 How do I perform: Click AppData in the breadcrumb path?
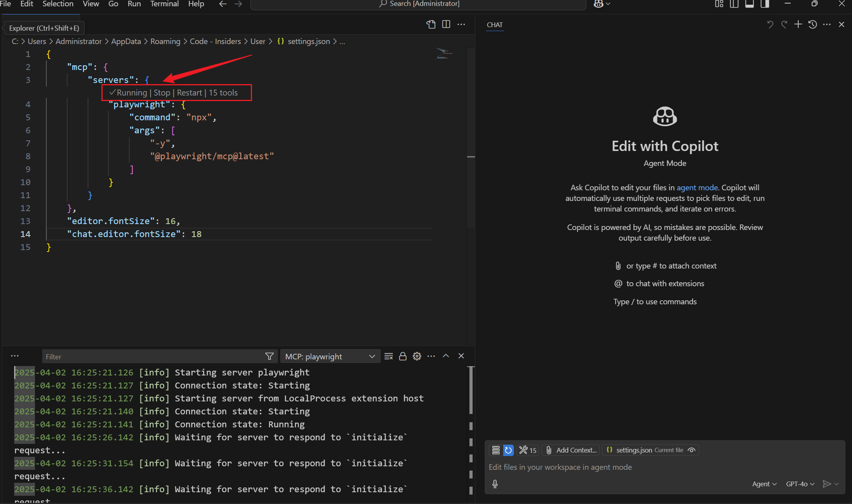[x=126, y=41]
